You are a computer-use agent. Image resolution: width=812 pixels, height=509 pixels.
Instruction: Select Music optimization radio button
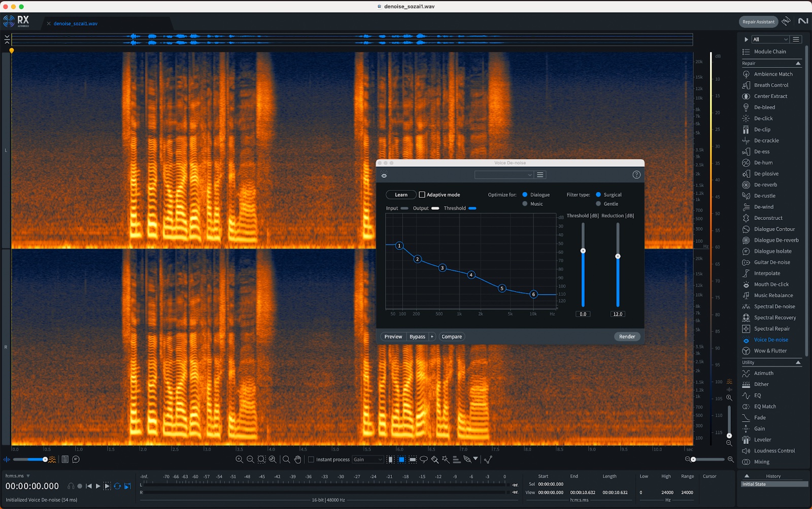[525, 204]
